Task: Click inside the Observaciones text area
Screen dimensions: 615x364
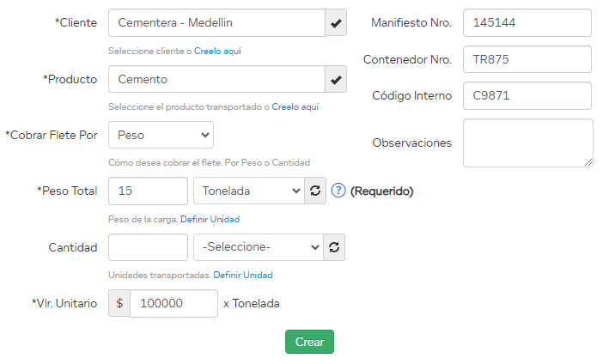Action: pos(527,143)
